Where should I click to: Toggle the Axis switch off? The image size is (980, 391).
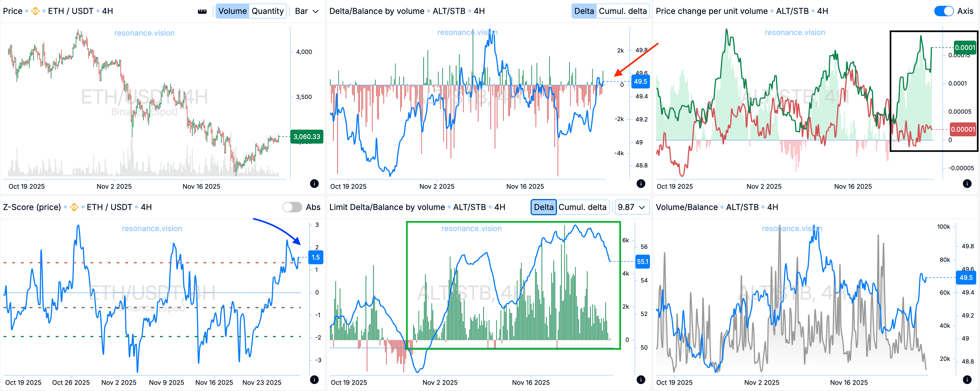pos(943,11)
